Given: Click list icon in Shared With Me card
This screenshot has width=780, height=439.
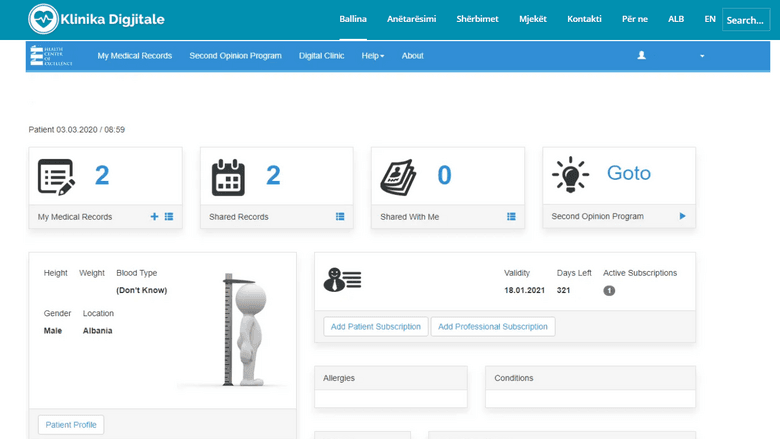Looking at the screenshot, I should point(511,216).
